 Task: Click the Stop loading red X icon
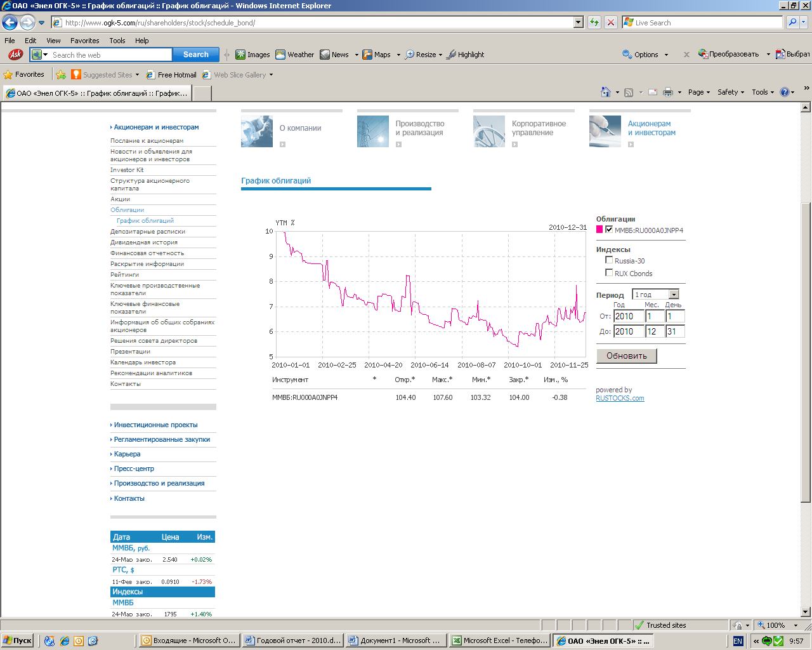pyautogui.click(x=610, y=22)
